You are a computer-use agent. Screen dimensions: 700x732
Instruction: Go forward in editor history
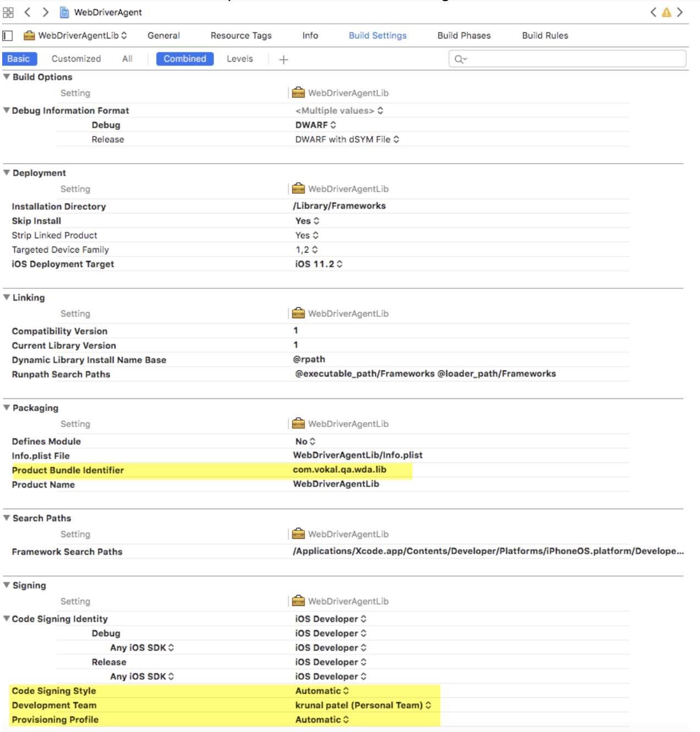(x=46, y=12)
